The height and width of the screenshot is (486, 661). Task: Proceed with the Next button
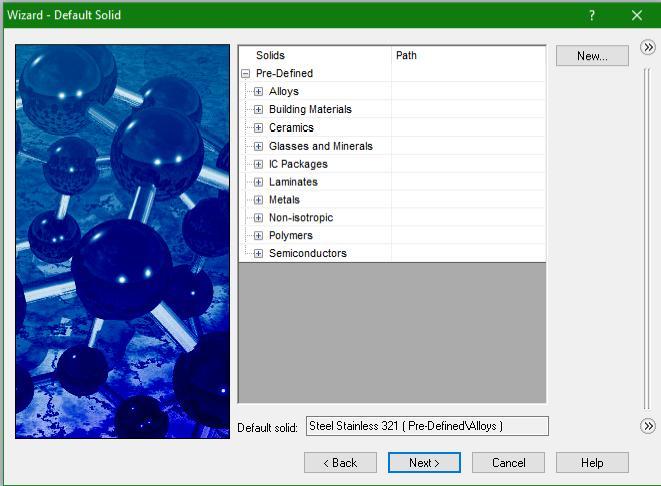424,463
